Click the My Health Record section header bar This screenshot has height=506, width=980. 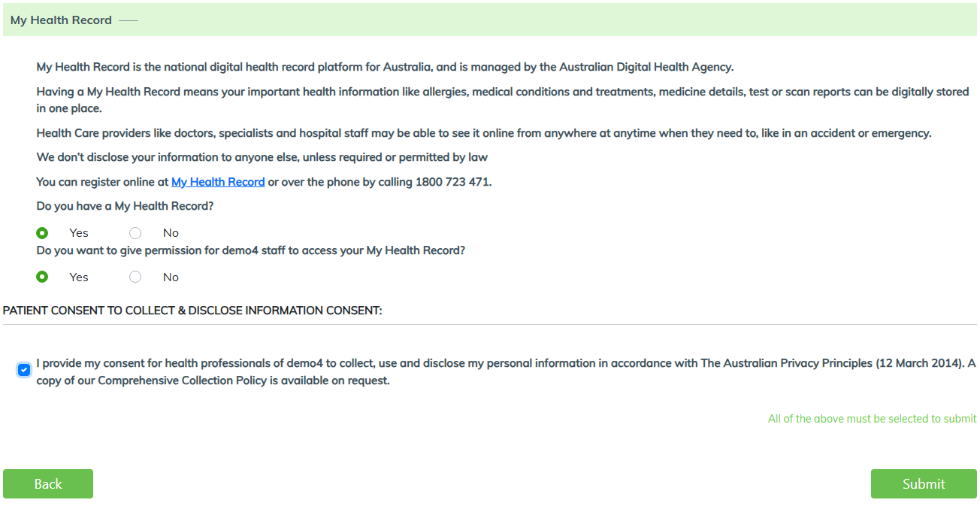(490, 20)
